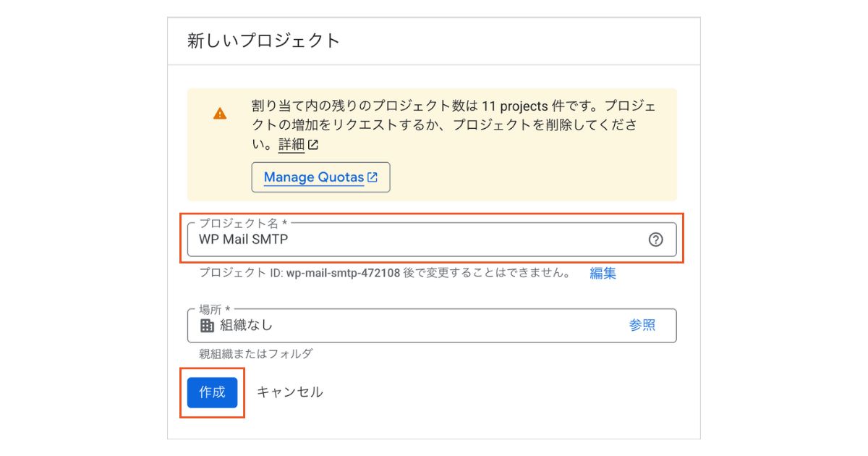Click the 場所 field label
Image resolution: width=868 pixels, height=456 pixels.
click(x=214, y=310)
